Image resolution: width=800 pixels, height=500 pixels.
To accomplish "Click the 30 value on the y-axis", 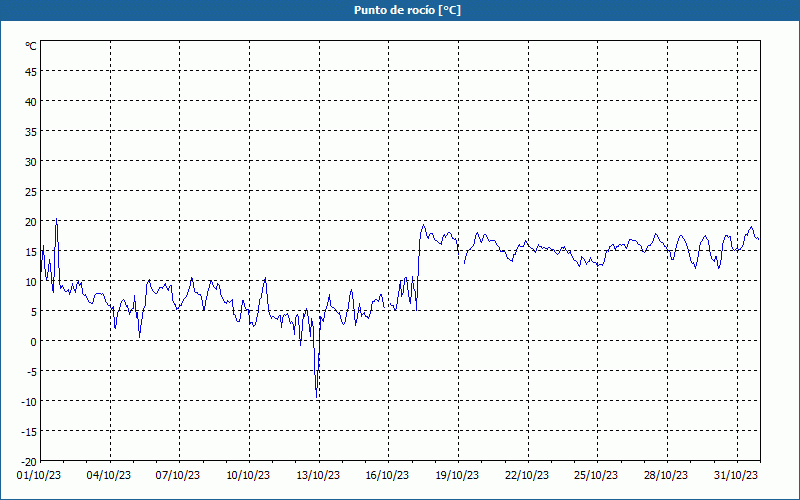I will click(31, 162).
